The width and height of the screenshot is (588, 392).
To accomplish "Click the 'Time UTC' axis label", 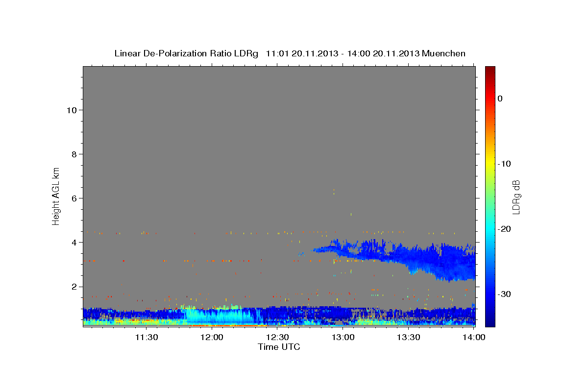I will (279, 347).
